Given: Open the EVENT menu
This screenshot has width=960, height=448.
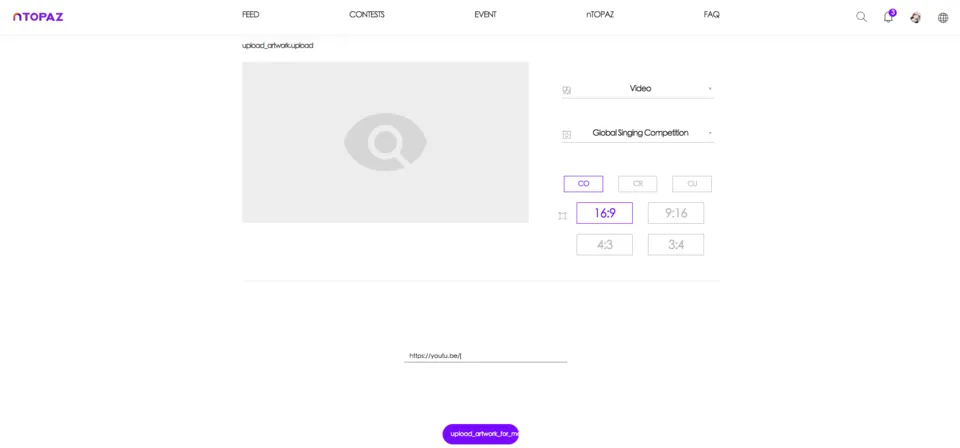Looking at the screenshot, I should pyautogui.click(x=486, y=15).
